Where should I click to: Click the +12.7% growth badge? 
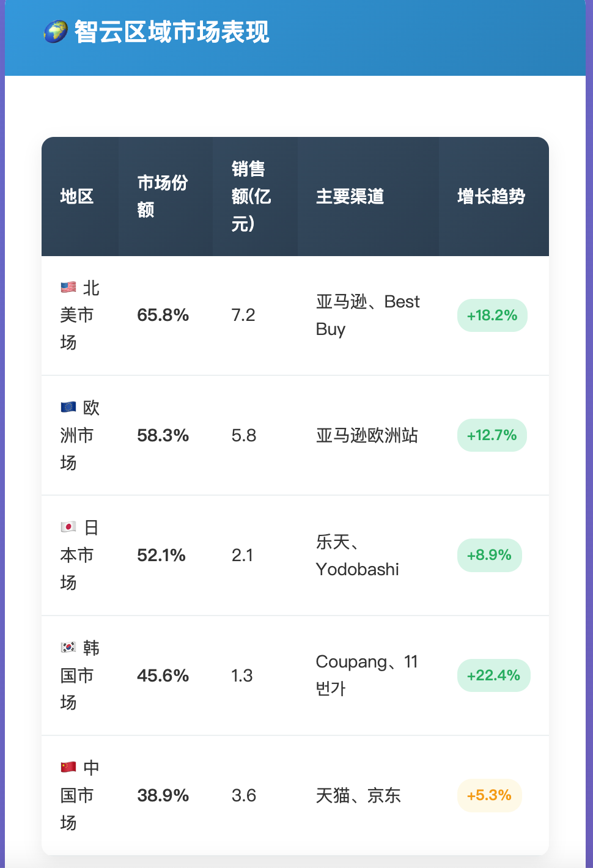pyautogui.click(x=492, y=435)
